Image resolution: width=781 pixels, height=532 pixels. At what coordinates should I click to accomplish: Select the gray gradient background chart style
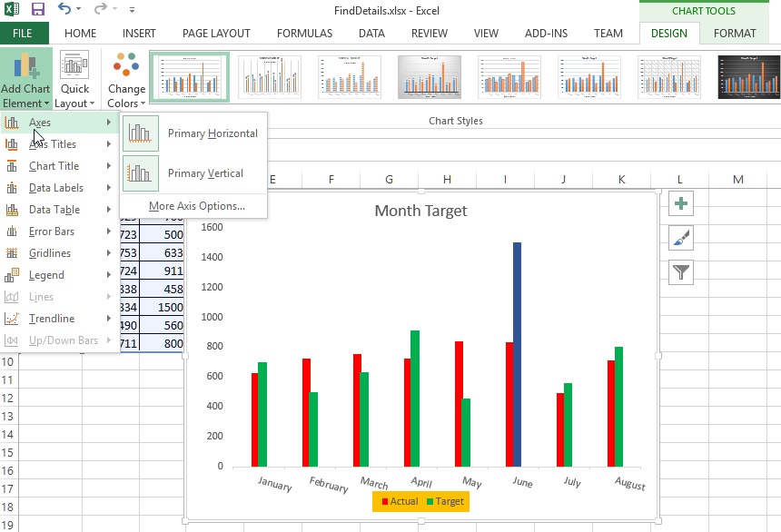429,77
